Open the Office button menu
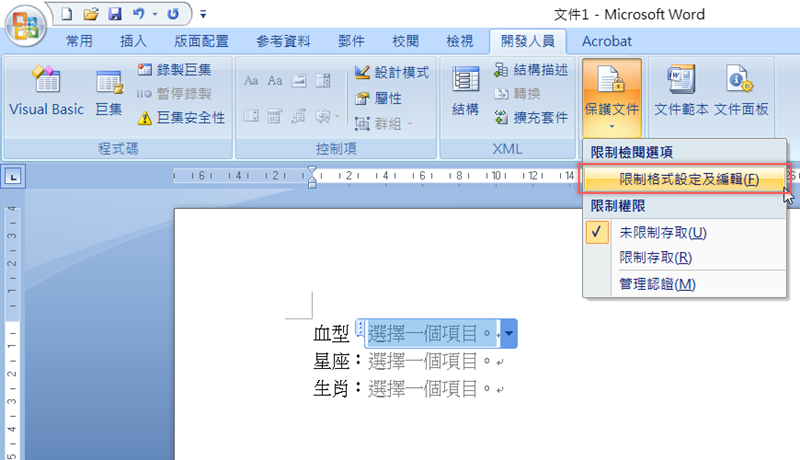Screen dimensions: 800x460 coord(26,25)
